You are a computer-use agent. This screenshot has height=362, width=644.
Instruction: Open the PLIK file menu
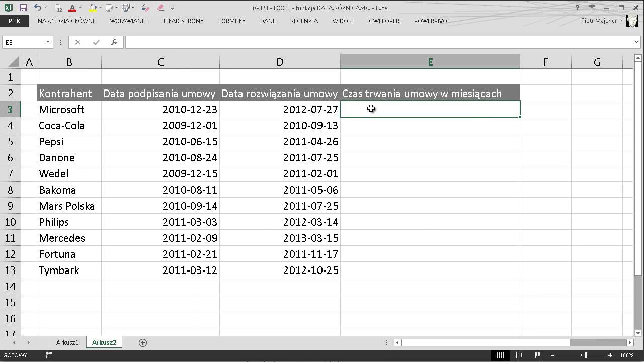[x=14, y=21]
